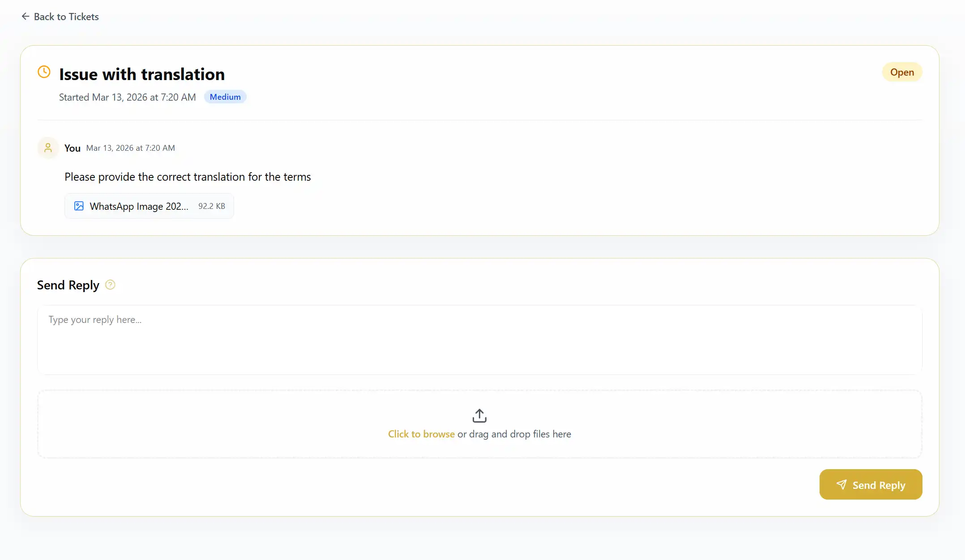
Task: Select the clock icon beside the ticket title
Action: tap(44, 72)
